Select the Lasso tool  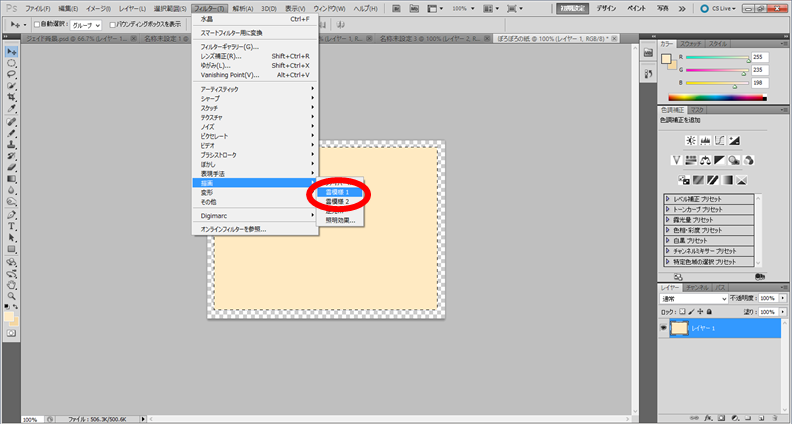(11, 73)
